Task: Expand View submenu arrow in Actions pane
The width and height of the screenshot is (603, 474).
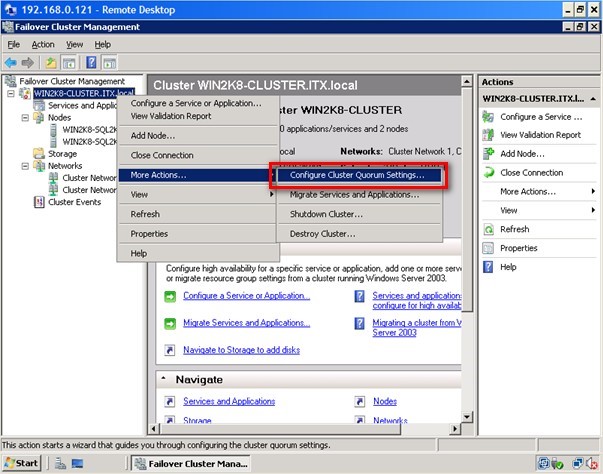Action: tap(593, 210)
